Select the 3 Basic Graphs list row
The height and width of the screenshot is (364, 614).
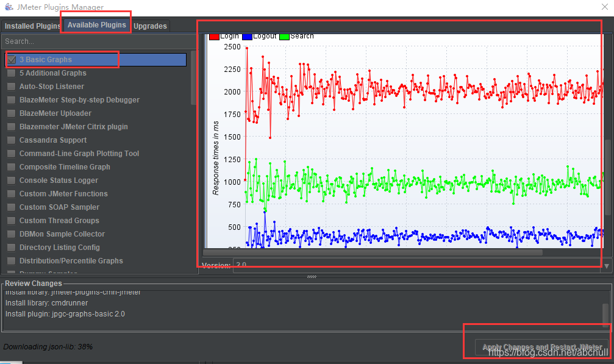tap(96, 60)
